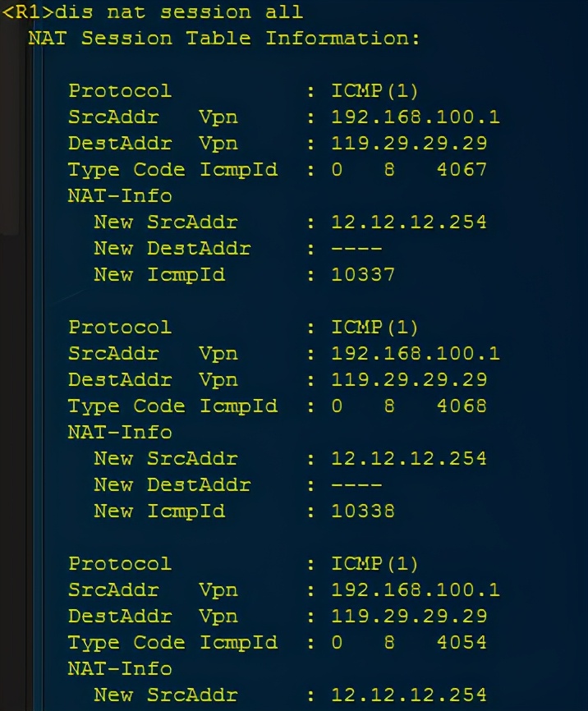
Task: Click the IcmpId value 4054
Action: (462, 643)
